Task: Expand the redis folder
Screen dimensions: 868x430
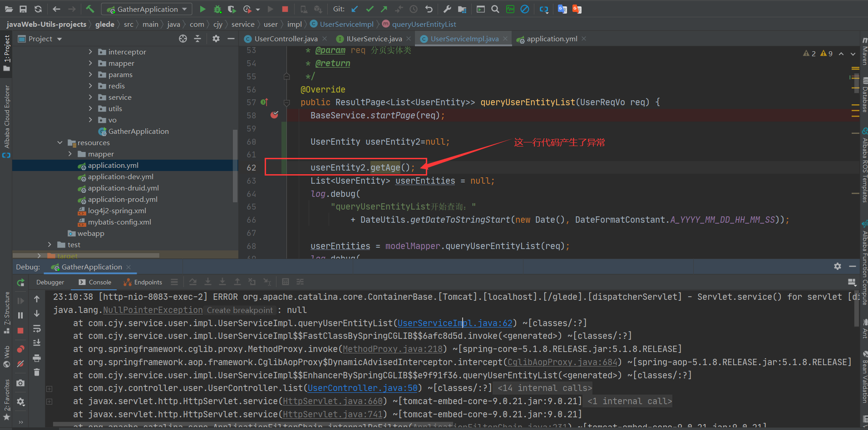Action: point(90,86)
